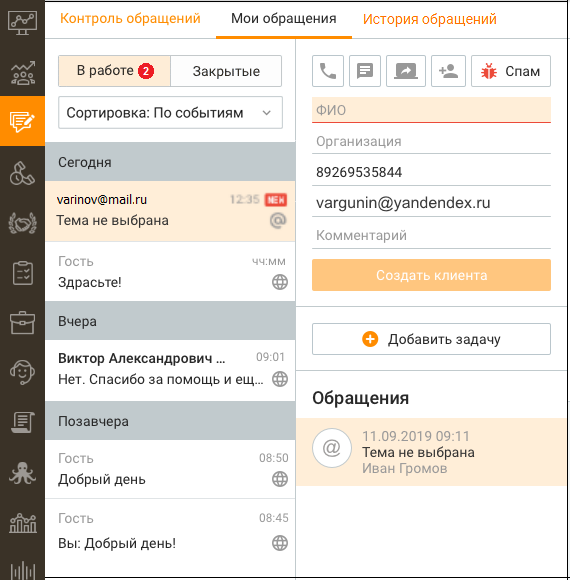Open the team growth statistics sidebar icon
The height and width of the screenshot is (580, 570).
pos(23,73)
